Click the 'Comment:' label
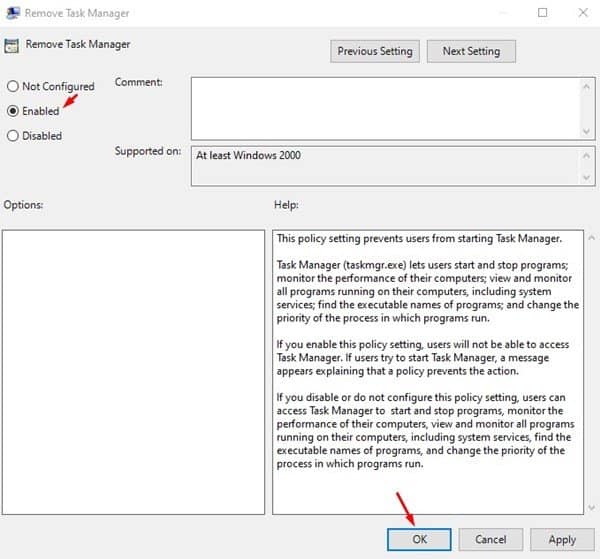This screenshot has height=559, width=600. pyautogui.click(x=139, y=82)
